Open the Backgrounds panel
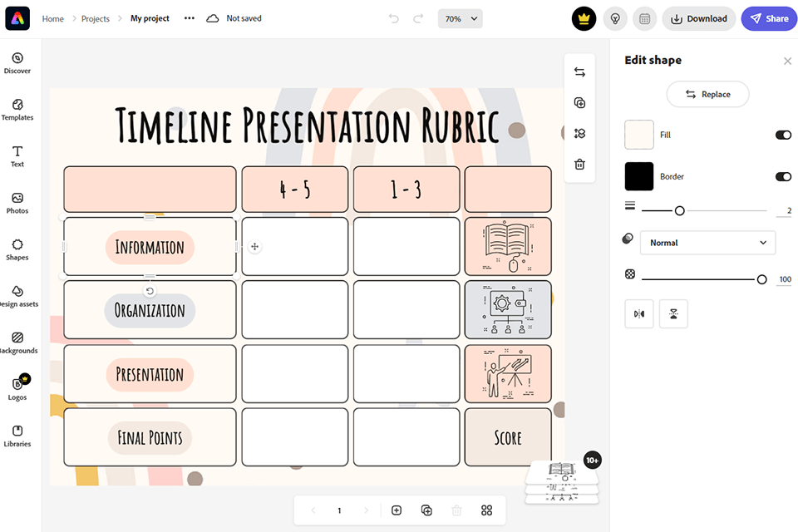This screenshot has height=532, width=798. pyautogui.click(x=17, y=343)
